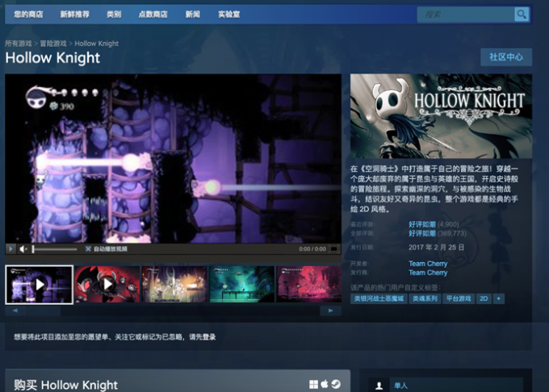The width and height of the screenshot is (549, 392).
Task: Click the single-player person icon
Action: [379, 386]
